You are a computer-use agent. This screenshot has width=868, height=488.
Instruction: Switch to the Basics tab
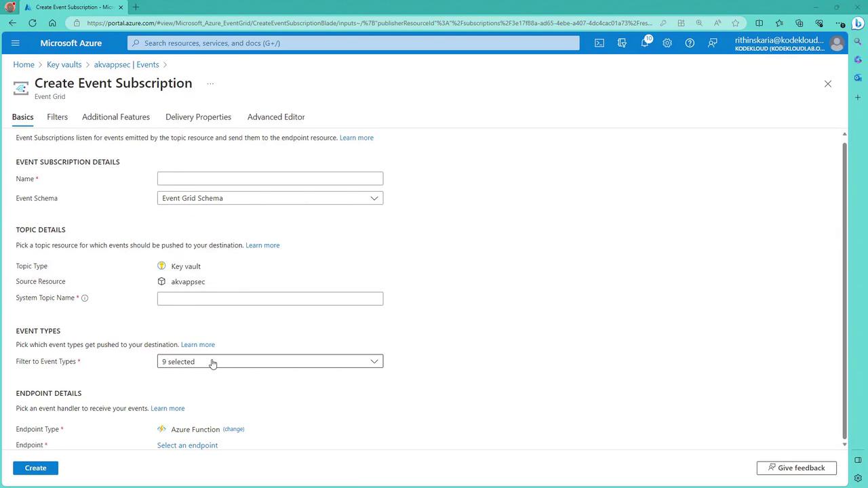pyautogui.click(x=22, y=117)
